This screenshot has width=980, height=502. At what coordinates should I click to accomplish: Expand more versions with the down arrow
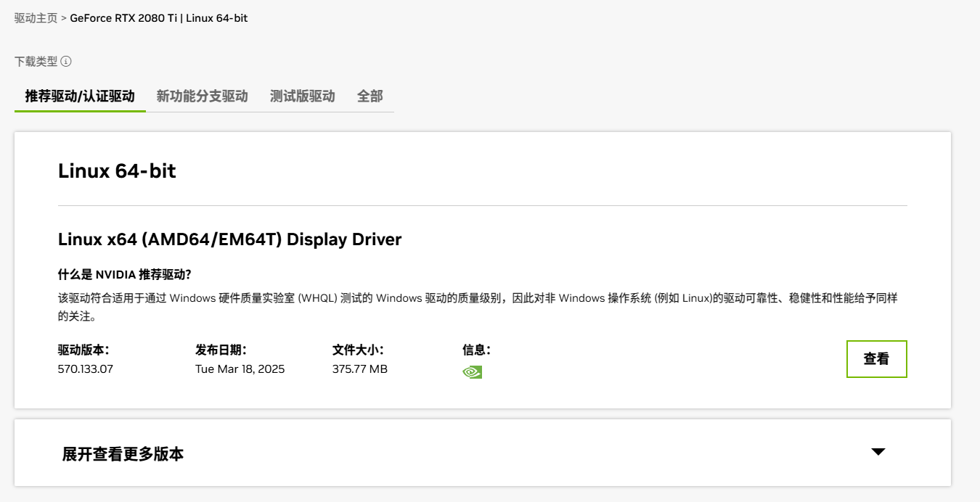tap(878, 452)
